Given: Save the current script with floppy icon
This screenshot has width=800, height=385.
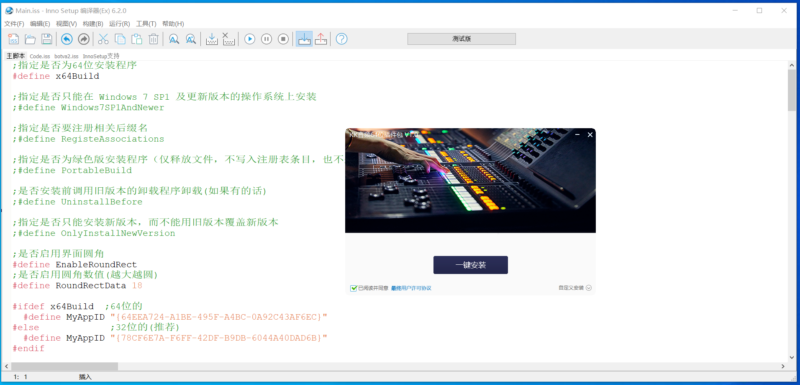Looking at the screenshot, I should coord(46,39).
